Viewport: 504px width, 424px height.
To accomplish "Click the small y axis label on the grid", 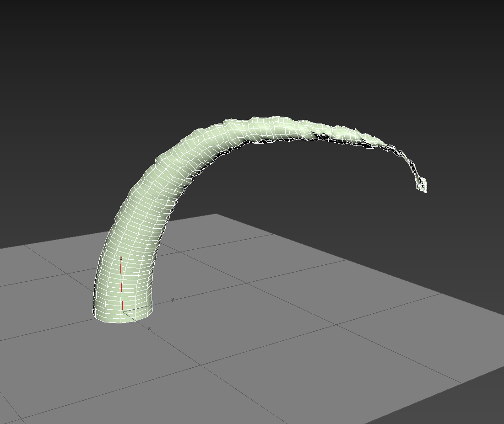I will (173, 300).
